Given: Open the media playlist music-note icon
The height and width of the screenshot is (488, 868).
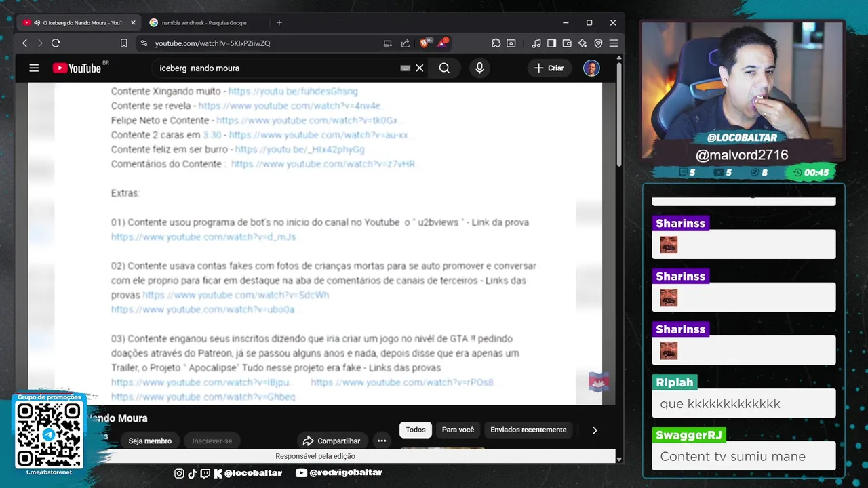Looking at the screenshot, I should (x=536, y=43).
